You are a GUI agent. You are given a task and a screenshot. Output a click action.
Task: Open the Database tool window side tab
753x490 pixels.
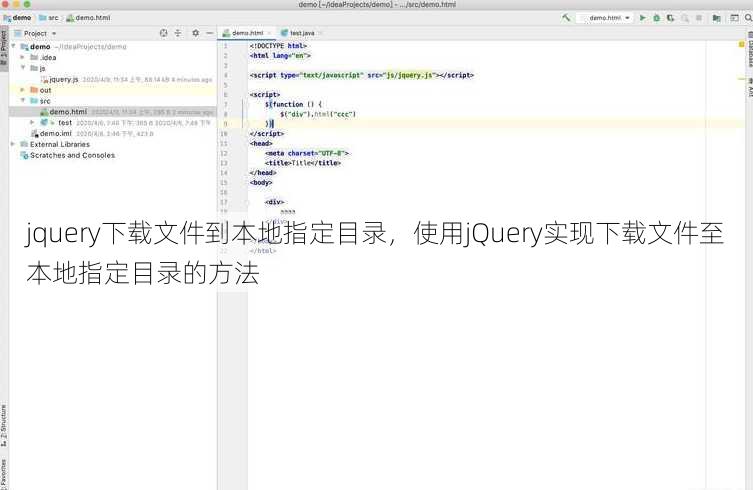[x=749, y=50]
